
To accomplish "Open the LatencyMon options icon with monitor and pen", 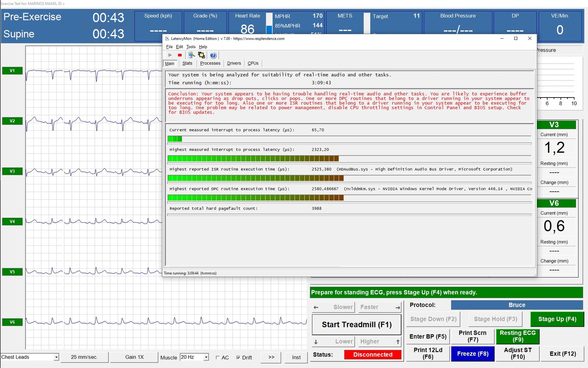I will [191, 55].
